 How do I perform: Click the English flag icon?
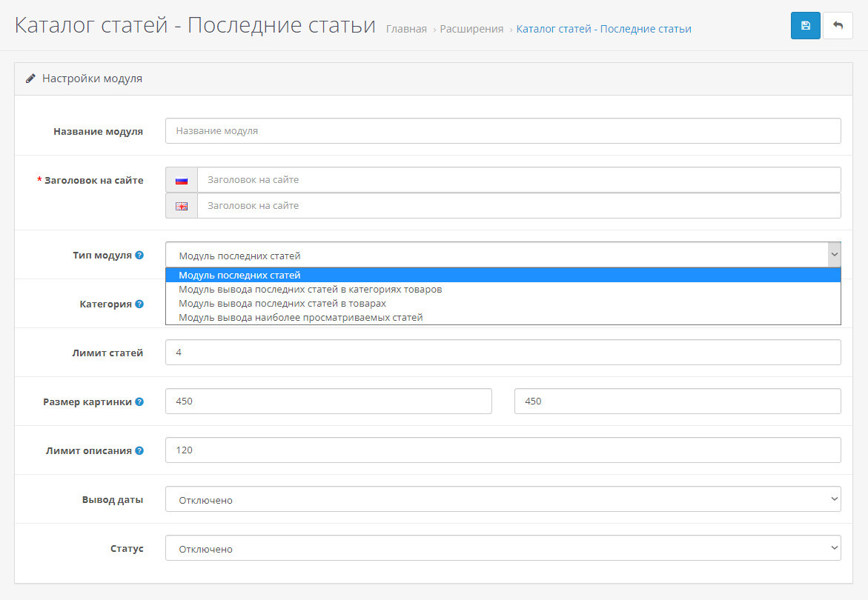pyautogui.click(x=182, y=206)
